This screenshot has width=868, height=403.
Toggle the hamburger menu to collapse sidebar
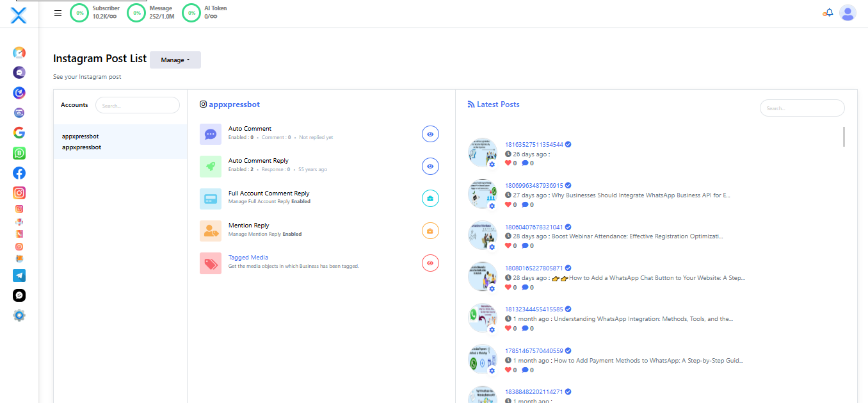click(x=58, y=13)
